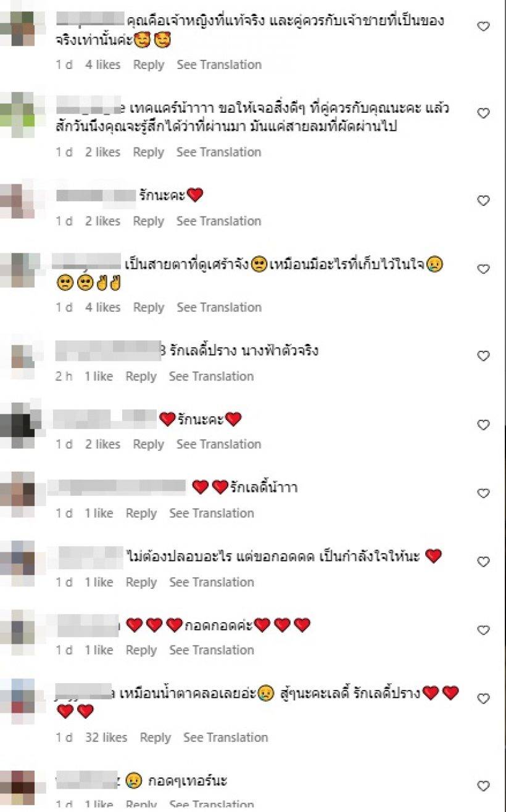Like the ไม่ต้องปลอบอะไร comment

coord(484,562)
